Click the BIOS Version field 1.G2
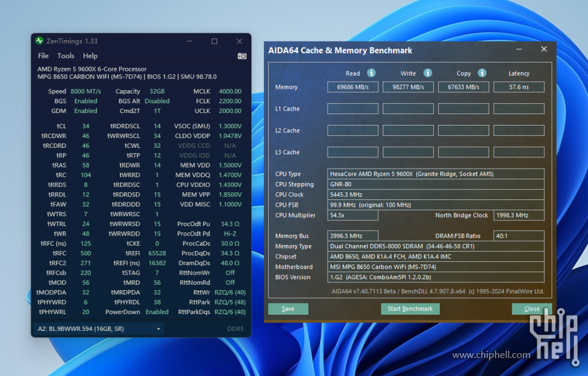588x376 pixels. tap(436, 277)
